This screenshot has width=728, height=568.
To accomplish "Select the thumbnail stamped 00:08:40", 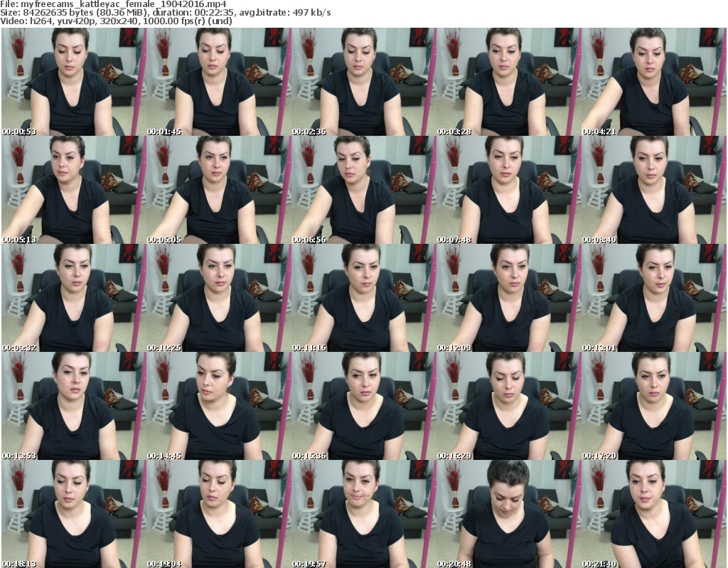I will [654, 190].
